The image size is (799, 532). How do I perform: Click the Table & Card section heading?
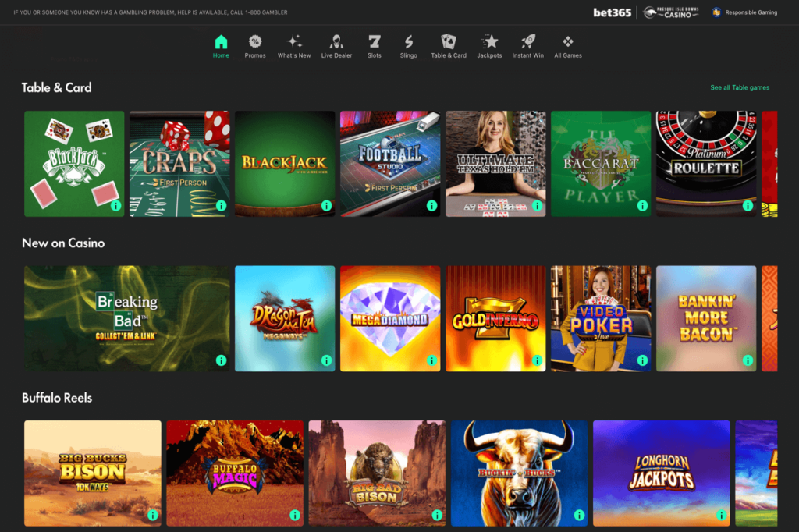pos(56,87)
